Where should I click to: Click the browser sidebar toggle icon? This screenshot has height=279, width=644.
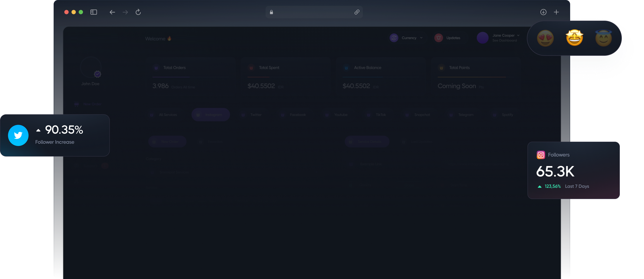(x=93, y=12)
